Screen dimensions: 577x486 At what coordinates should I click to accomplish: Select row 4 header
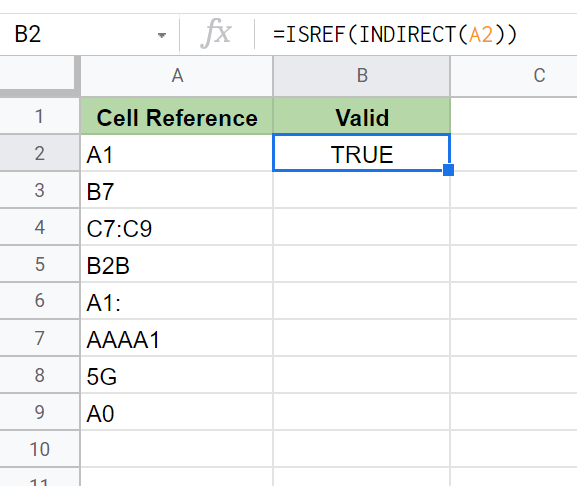pyautogui.click(x=39, y=227)
